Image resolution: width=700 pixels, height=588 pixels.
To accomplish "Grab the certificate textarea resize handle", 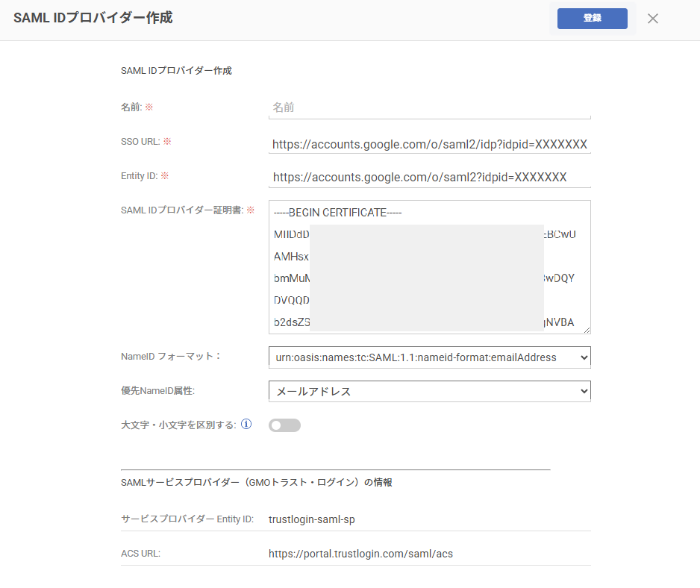I will 587,330.
